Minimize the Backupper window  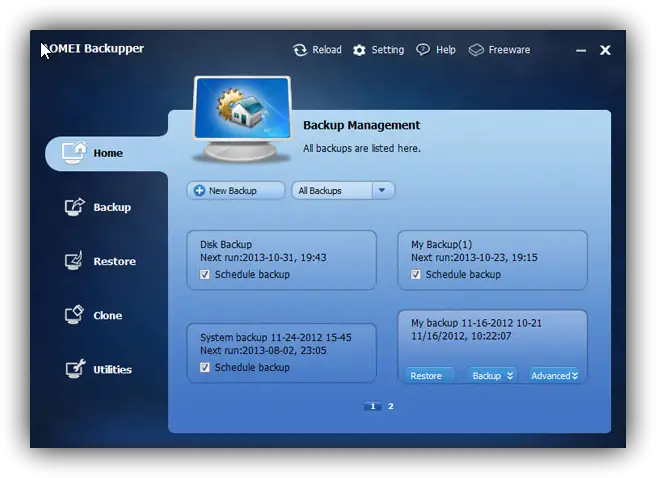tap(581, 51)
